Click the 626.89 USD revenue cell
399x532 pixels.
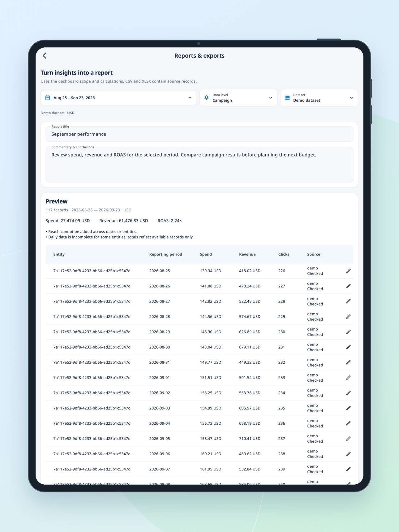coord(250,332)
